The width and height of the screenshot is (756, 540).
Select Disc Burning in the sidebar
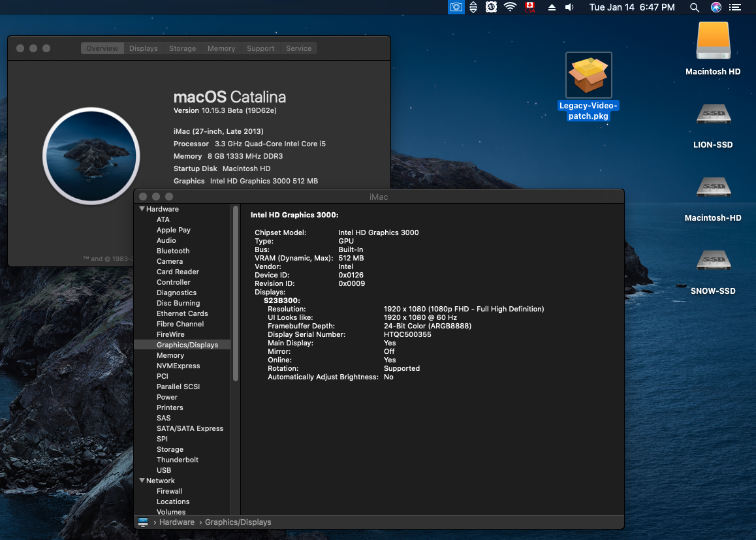(178, 303)
